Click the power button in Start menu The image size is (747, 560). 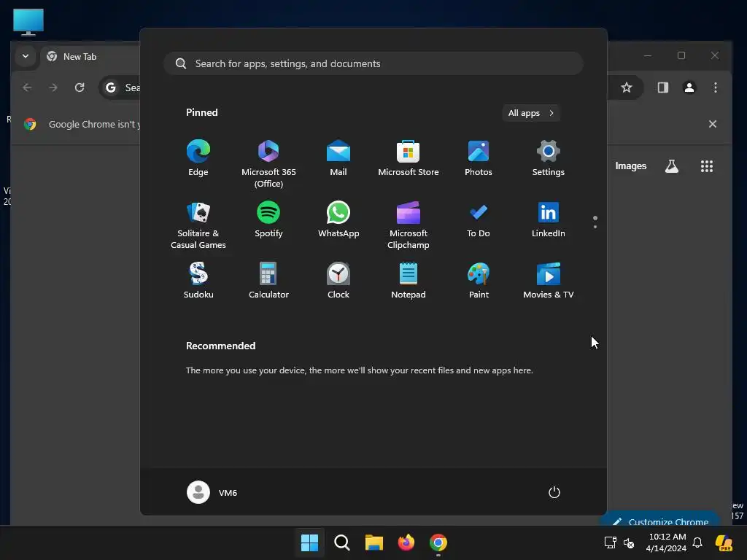point(554,492)
